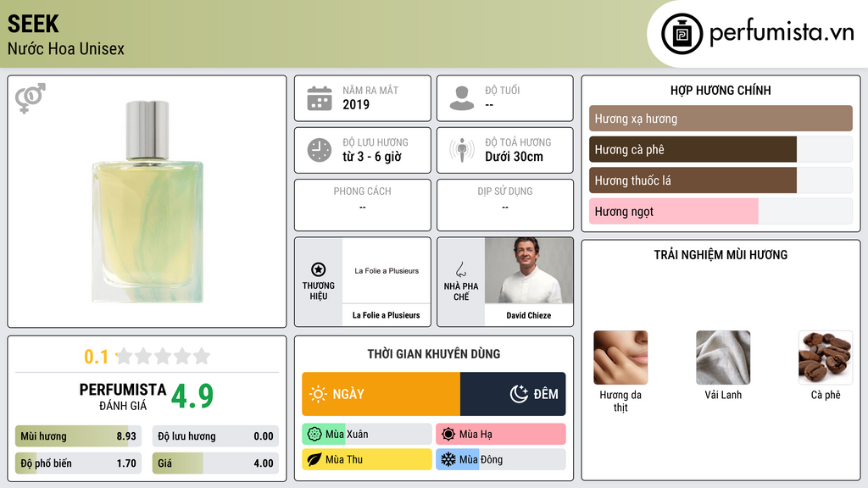Click the 'từ 3 - 6 giờ' longevity value
This screenshot has width=868, height=488.
pos(372,157)
